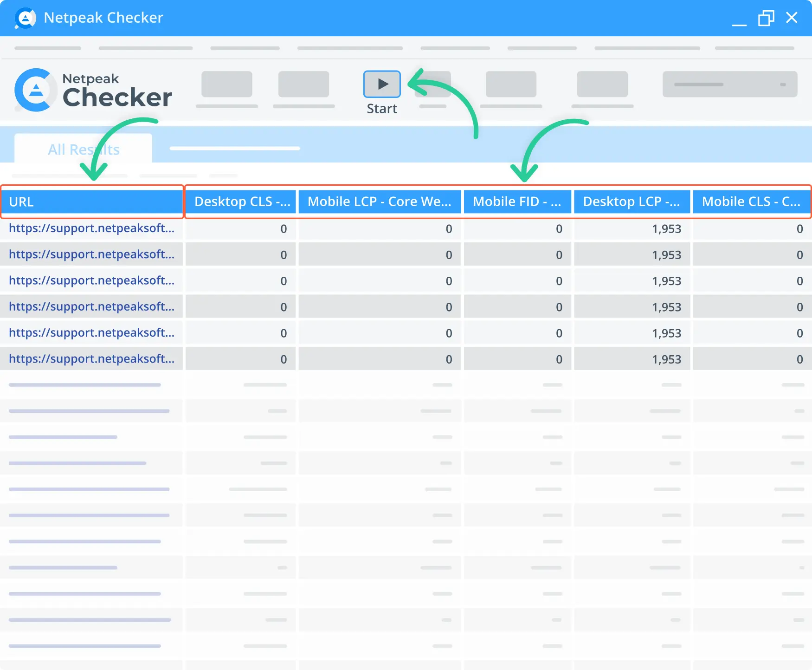Image resolution: width=812 pixels, height=670 pixels.
Task: Open the first support.netpeaksoft URL in the table
Action: point(91,228)
